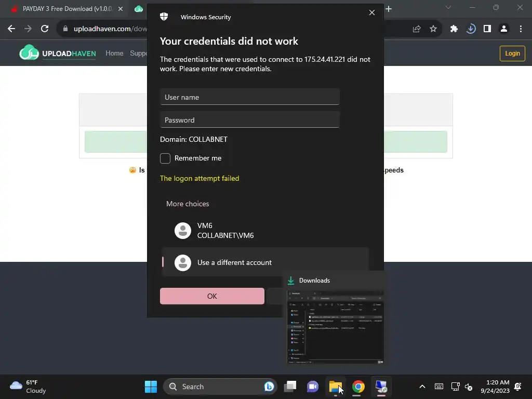Choose Use a different account option
The image size is (532, 399).
(x=265, y=262)
